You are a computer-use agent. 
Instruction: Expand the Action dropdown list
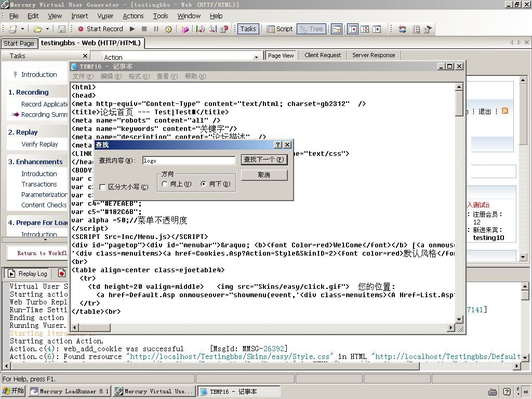tap(256, 57)
